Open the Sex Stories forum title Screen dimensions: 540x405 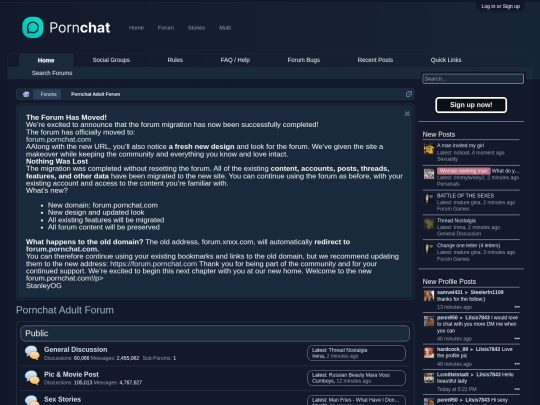62,399
